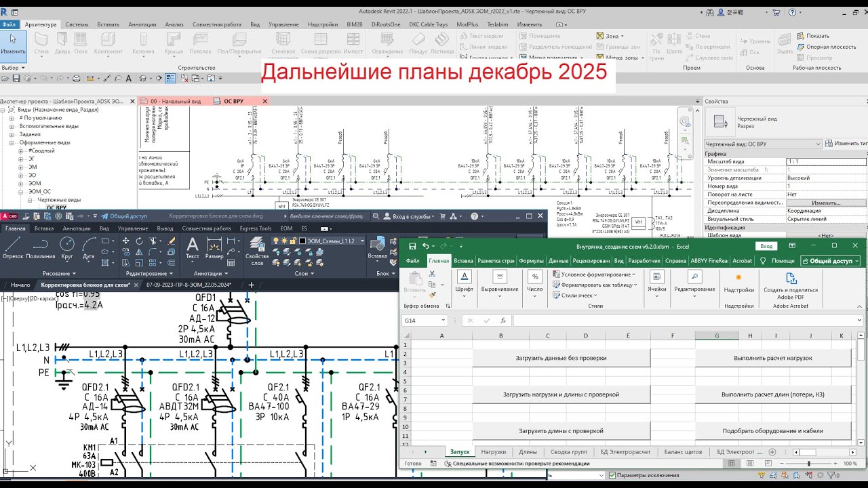The image size is (868, 488).
Task: Open the ЭОМ_Схемы layer dropdown in AutoCAD
Action: pos(362,241)
